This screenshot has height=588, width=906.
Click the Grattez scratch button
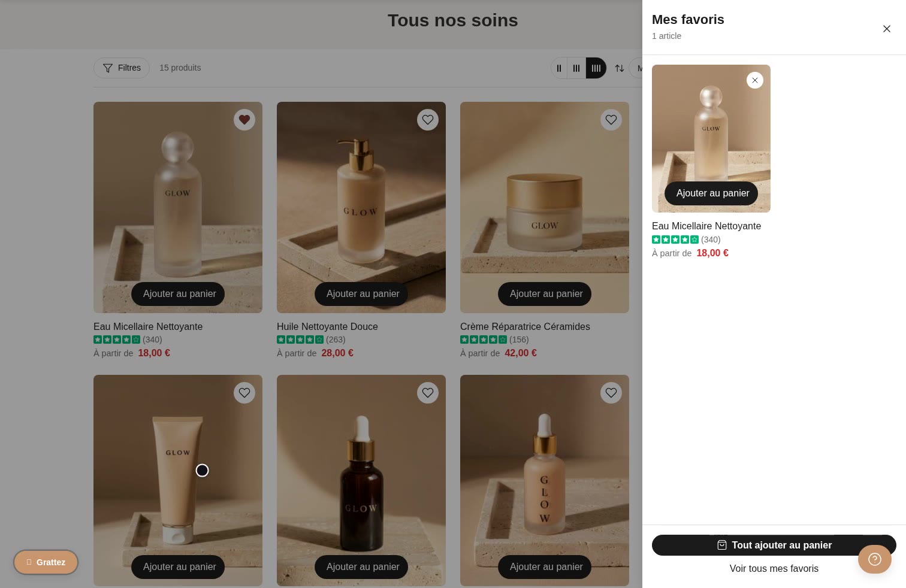pos(46,562)
